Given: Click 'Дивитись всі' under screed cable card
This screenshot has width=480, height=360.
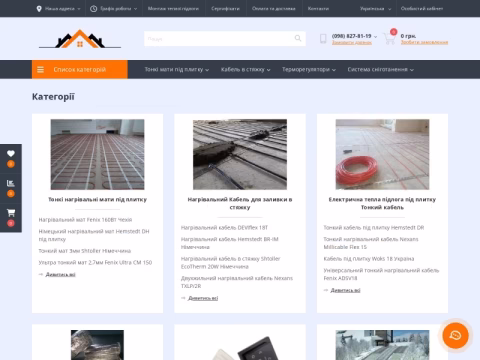Looking at the screenshot, I should (203, 298).
